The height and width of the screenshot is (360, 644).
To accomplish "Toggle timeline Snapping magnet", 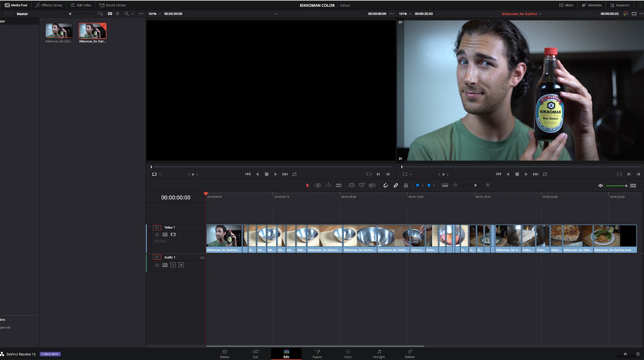I will pos(386,185).
